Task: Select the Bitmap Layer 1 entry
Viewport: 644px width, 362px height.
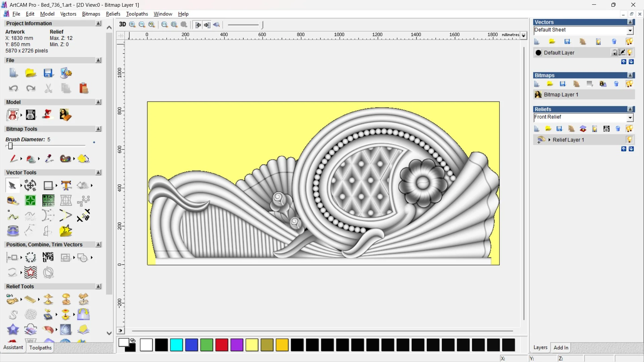Action: (561, 95)
